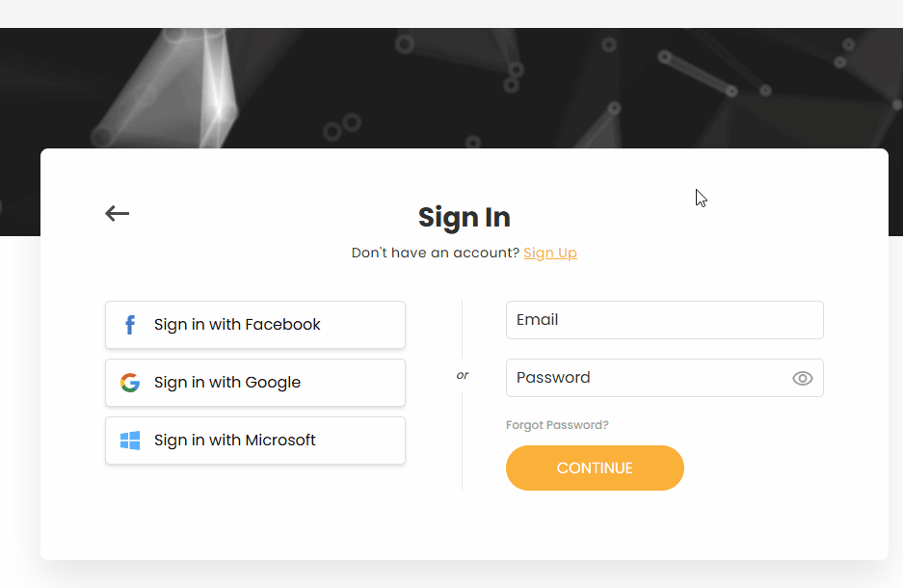This screenshot has height=588, width=903.
Task: Select Sign in with Google
Action: click(254, 383)
